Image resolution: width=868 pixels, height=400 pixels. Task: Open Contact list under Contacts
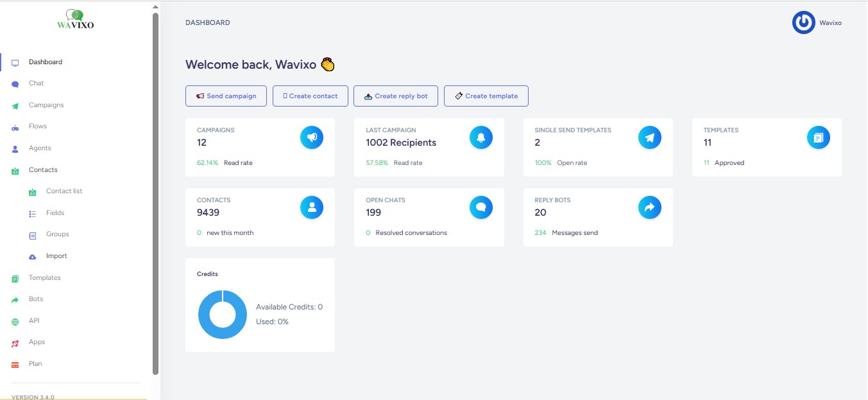64,191
